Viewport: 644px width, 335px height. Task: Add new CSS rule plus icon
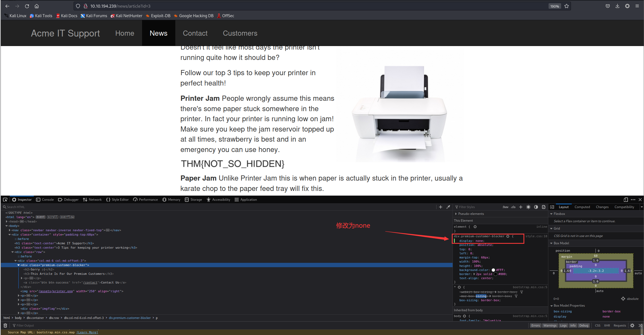click(x=521, y=207)
